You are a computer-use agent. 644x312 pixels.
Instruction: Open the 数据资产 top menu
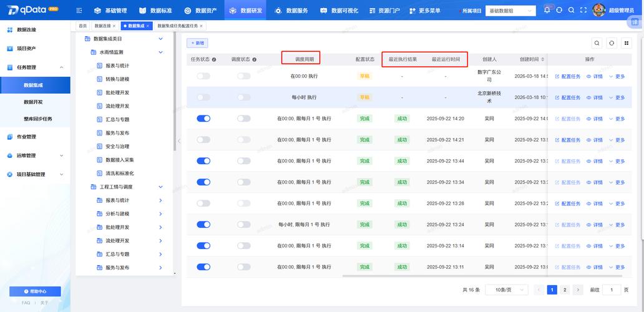click(x=200, y=11)
